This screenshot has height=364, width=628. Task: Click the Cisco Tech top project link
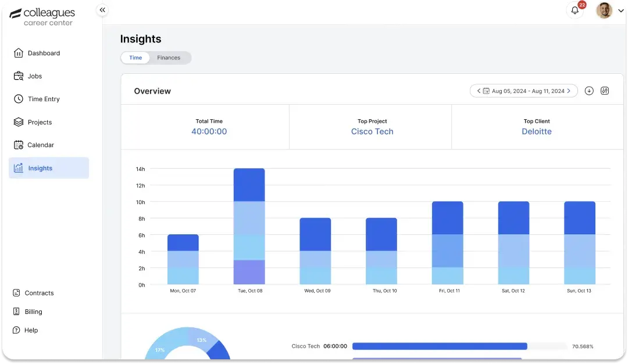point(372,131)
